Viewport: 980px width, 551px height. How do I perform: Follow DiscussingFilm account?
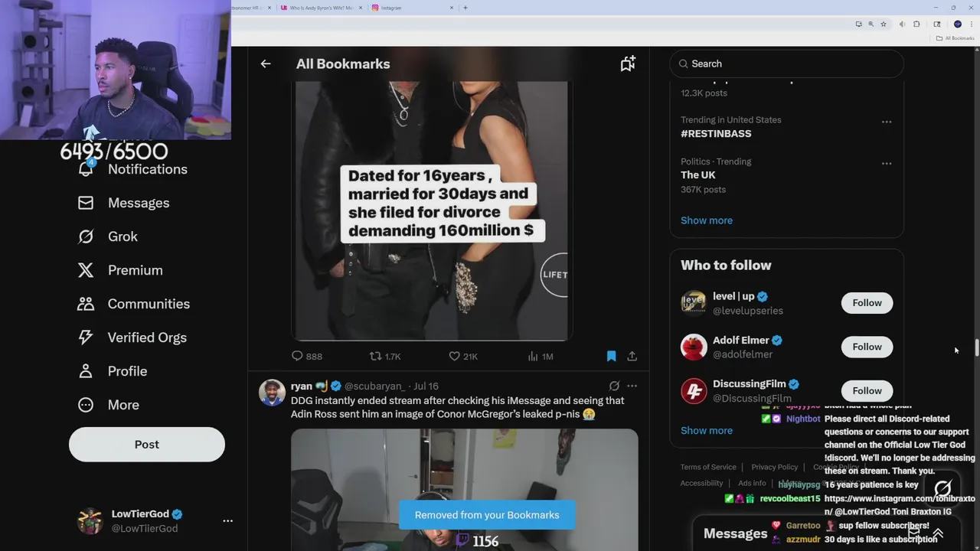(867, 391)
